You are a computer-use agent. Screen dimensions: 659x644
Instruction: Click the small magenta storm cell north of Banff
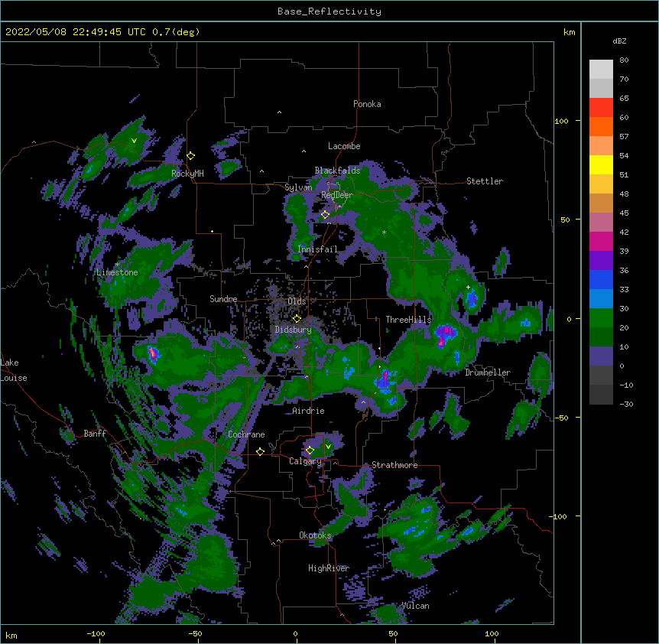click(x=153, y=354)
